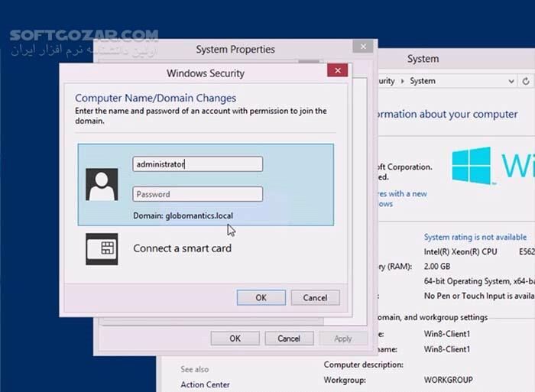Select the smart card reader icon
The height and width of the screenshot is (392, 535).
(102, 249)
